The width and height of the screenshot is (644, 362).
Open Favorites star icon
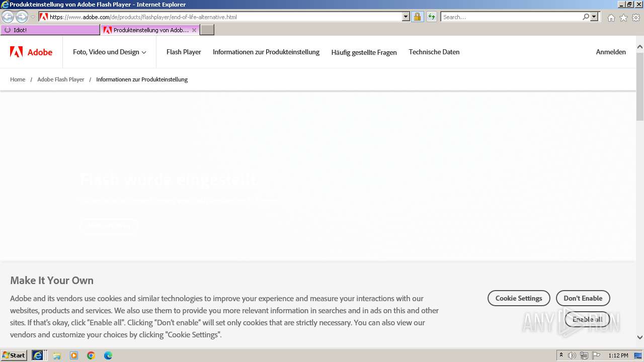[x=623, y=18]
